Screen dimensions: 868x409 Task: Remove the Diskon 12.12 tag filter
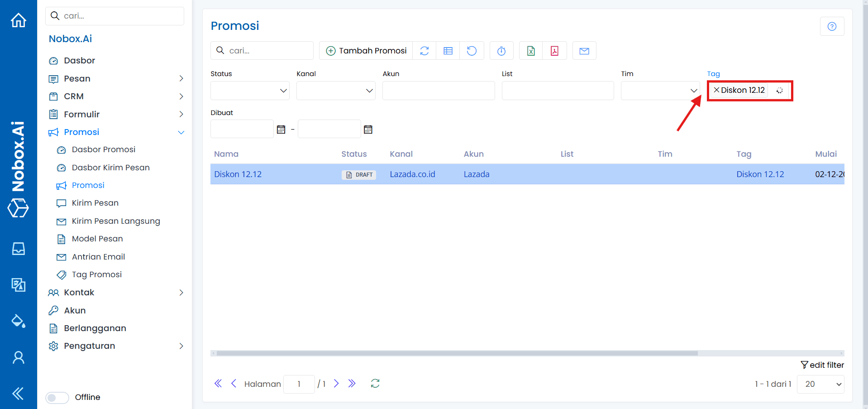(x=716, y=90)
